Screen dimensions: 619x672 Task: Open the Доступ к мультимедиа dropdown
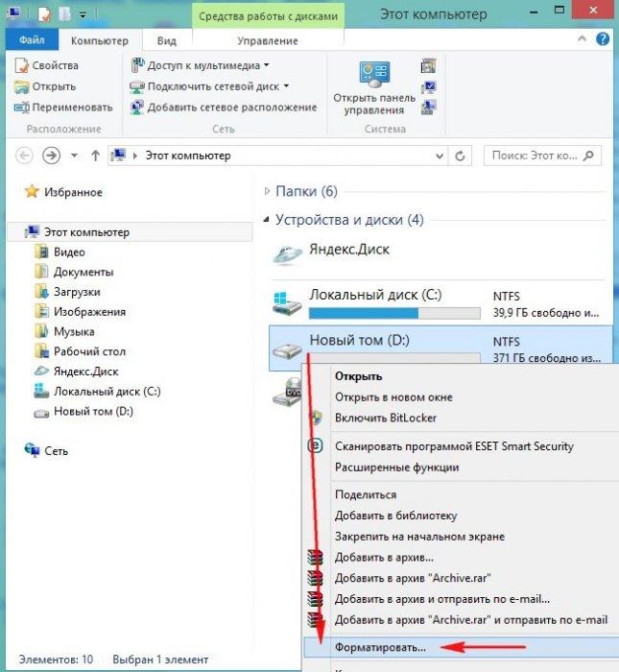coord(267,65)
